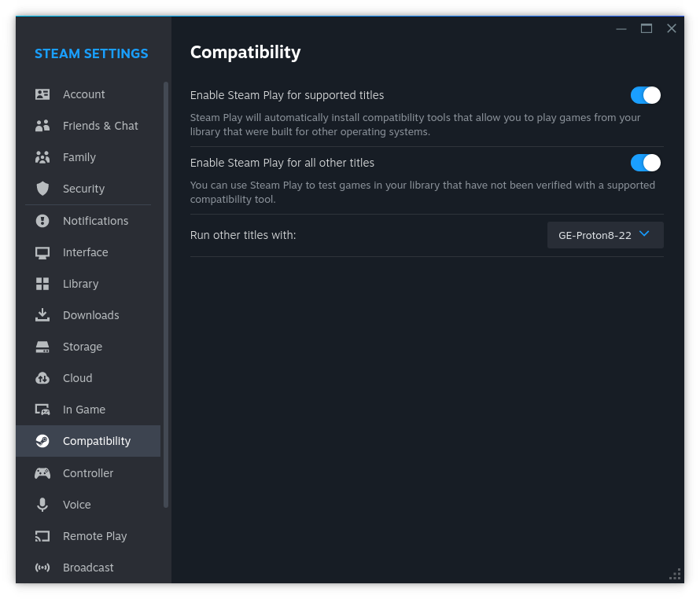Open Library settings
The height and width of the screenshot is (599, 700).
pyautogui.click(x=88, y=284)
